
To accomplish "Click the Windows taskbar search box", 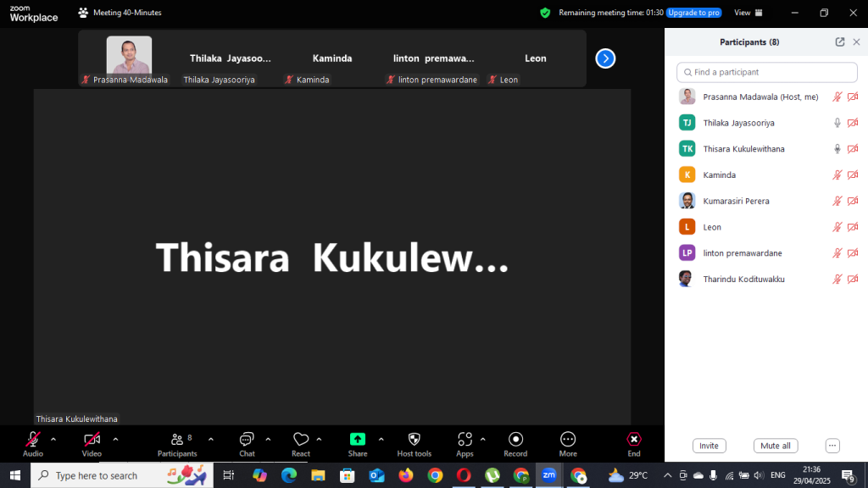I will (122, 475).
